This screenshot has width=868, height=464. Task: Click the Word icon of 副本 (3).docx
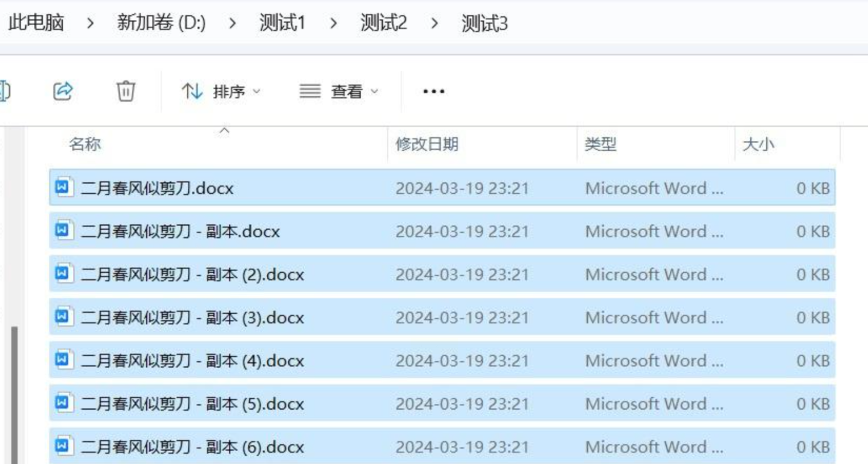[63, 317]
